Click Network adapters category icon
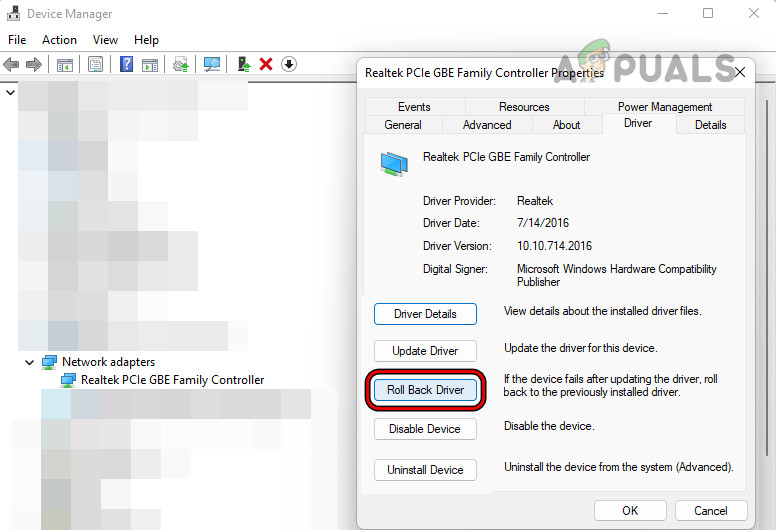The image size is (776, 530). (x=49, y=362)
